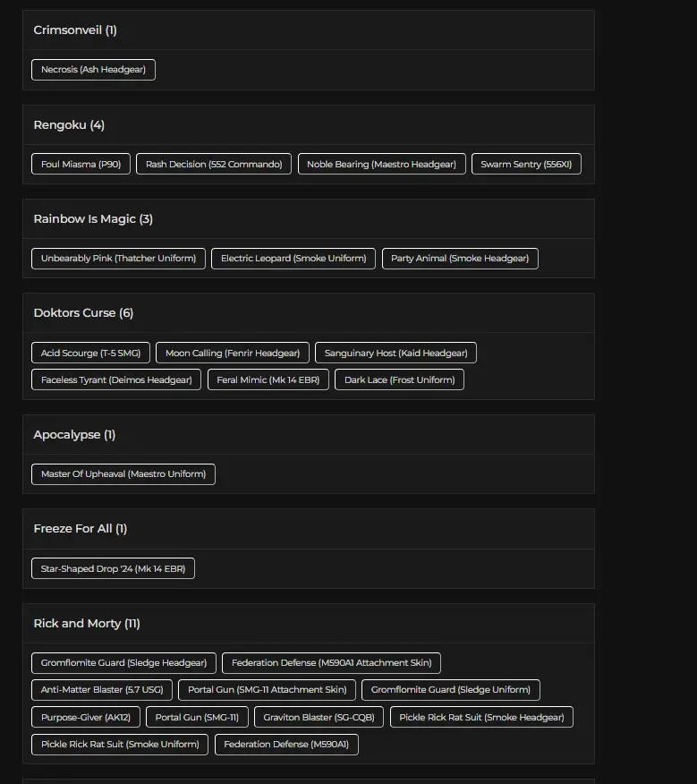This screenshot has height=784, width=697.
Task: Click Acid Scourge (T-5 SMG) tag
Action: (x=90, y=353)
